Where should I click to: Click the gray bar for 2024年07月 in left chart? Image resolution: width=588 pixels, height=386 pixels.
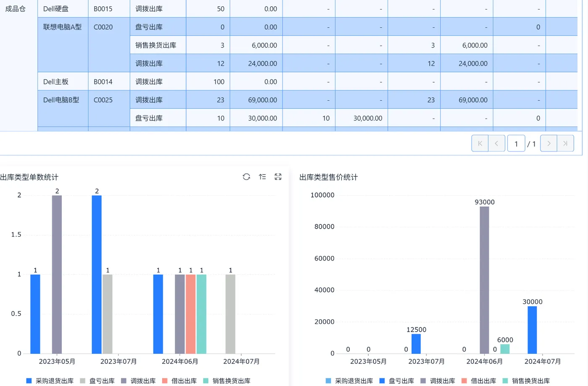(x=230, y=314)
